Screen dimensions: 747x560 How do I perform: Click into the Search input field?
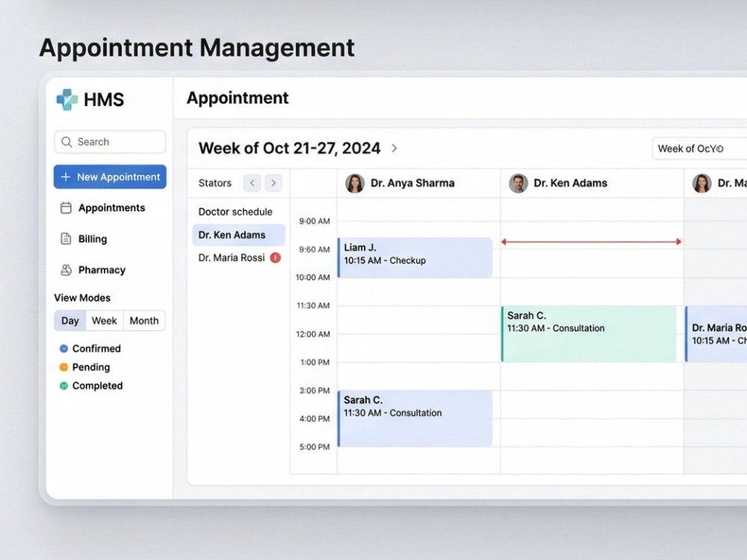pyautogui.click(x=110, y=142)
